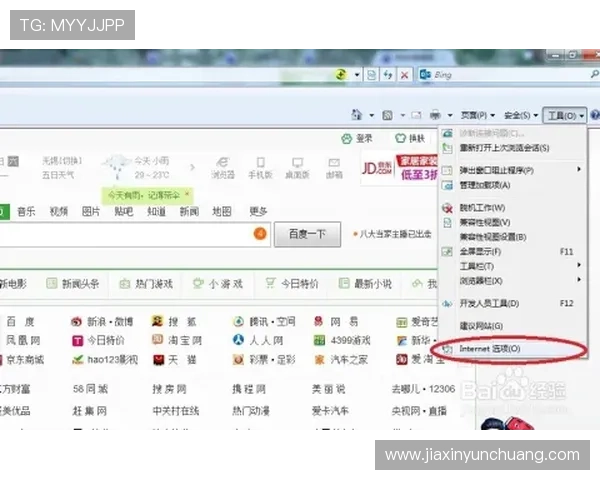Screen dimensions: 600x480
Task: Click the 更多 search tab
Action: click(x=258, y=211)
